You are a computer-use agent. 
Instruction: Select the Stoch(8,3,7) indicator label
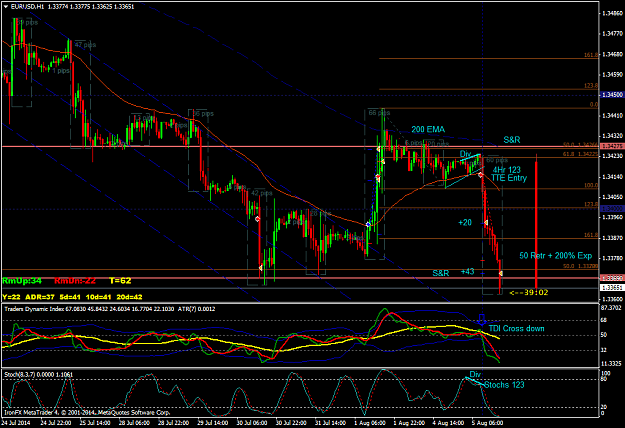coord(39,375)
